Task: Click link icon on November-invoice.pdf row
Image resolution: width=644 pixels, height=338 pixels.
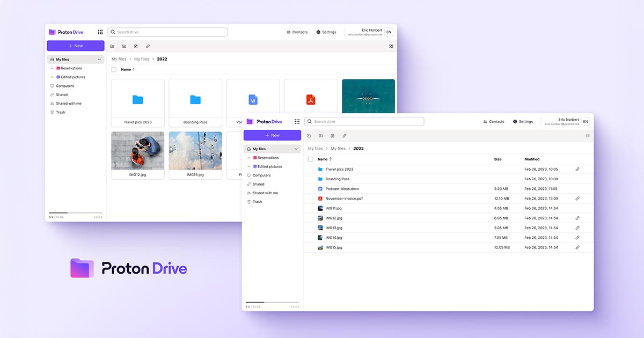Action: 577,199
